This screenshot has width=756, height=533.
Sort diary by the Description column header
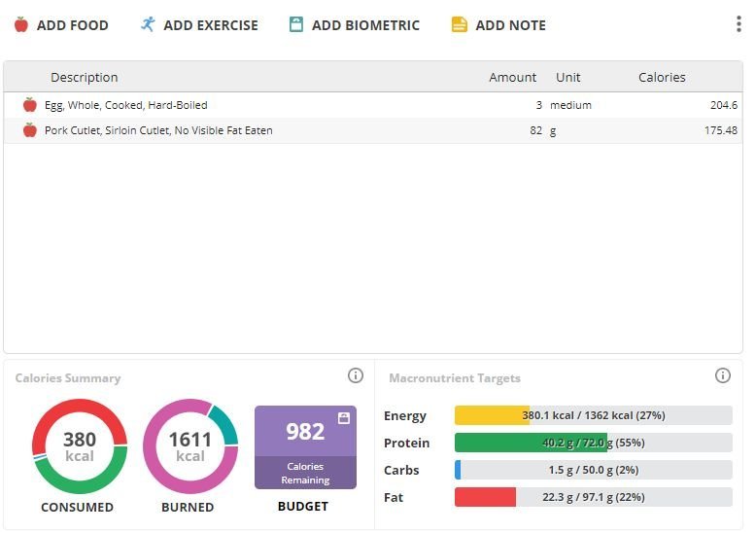(85, 78)
